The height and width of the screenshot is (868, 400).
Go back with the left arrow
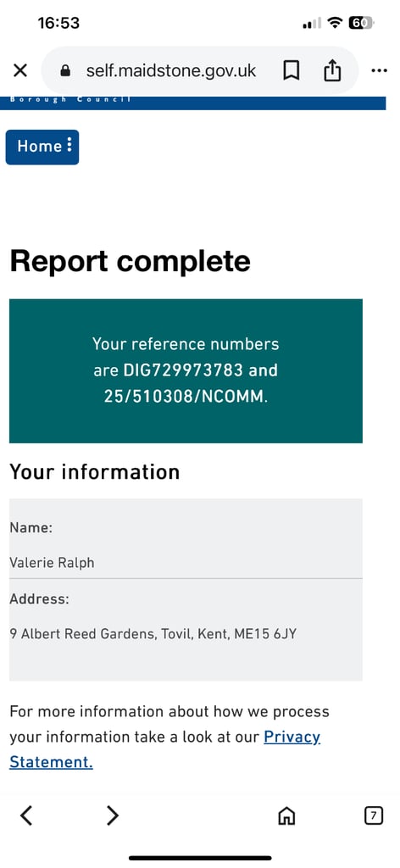[26, 815]
